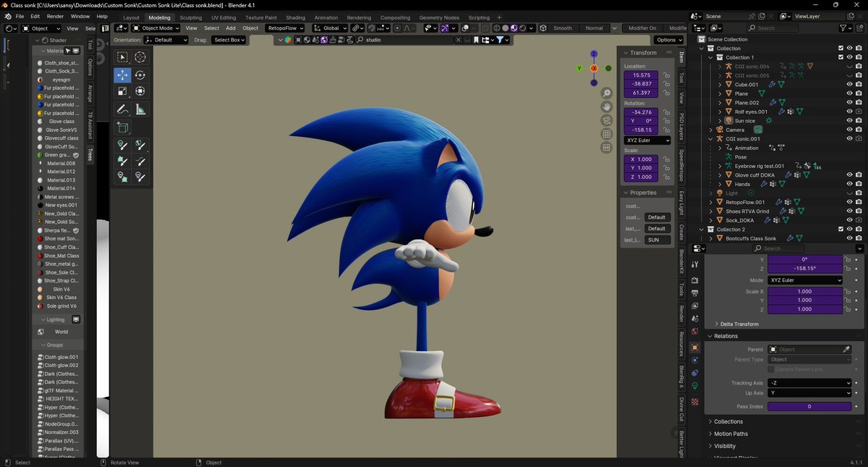Screen dimensions: 868x467
Task: Hide Shoes RTVA Grind in viewport
Action: [849, 211]
